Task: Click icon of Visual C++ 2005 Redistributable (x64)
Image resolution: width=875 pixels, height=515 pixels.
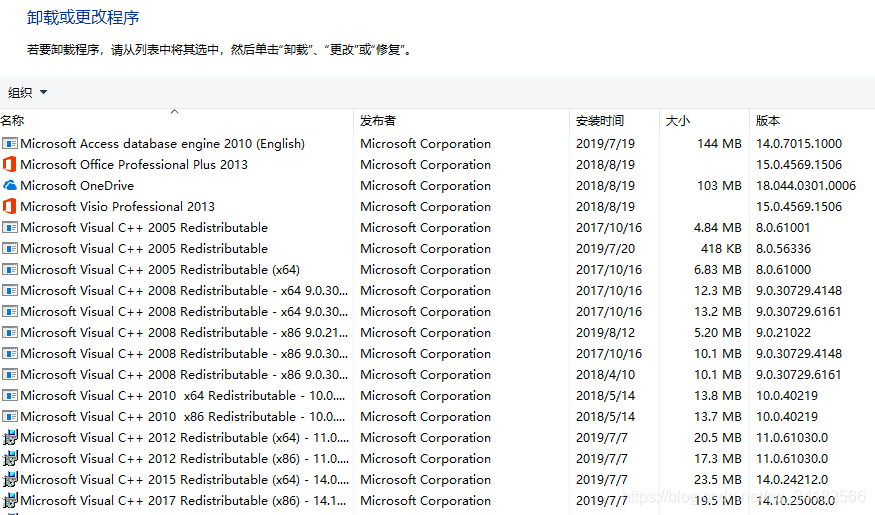Action: pyautogui.click(x=9, y=269)
